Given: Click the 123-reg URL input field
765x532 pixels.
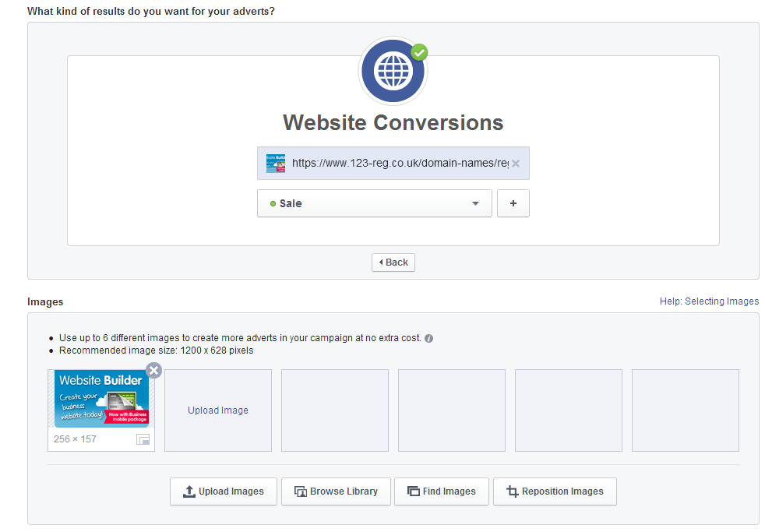Looking at the screenshot, I should (x=393, y=164).
